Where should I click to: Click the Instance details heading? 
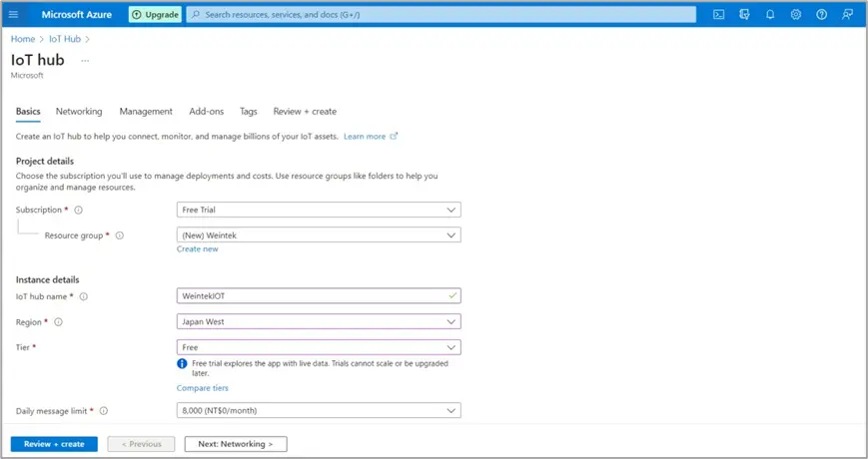48,279
